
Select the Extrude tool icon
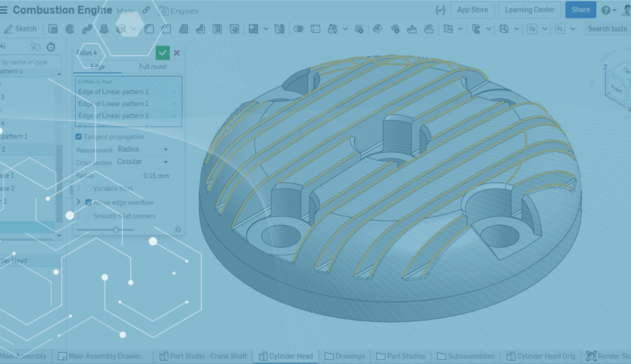(53, 29)
